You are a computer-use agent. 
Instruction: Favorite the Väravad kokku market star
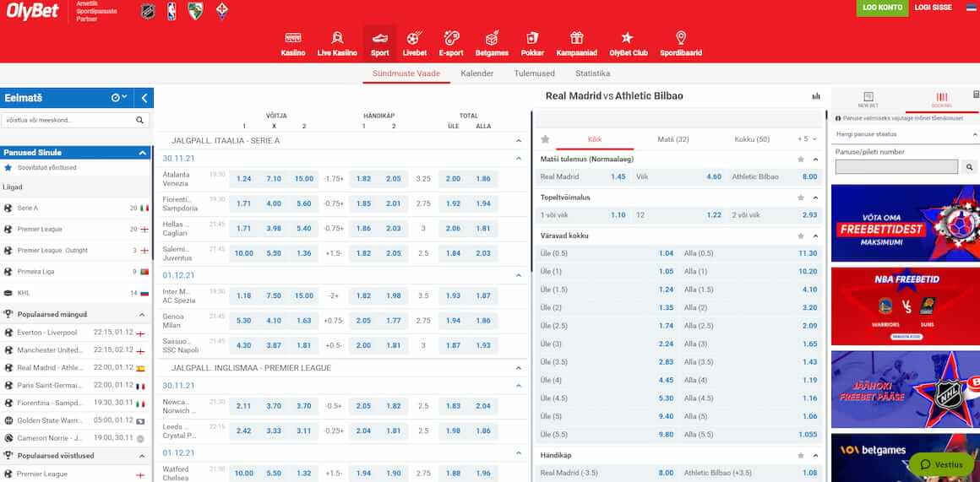[x=801, y=236]
